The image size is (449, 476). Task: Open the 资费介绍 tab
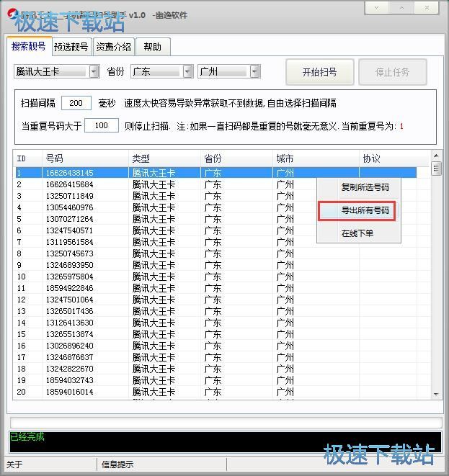click(114, 47)
